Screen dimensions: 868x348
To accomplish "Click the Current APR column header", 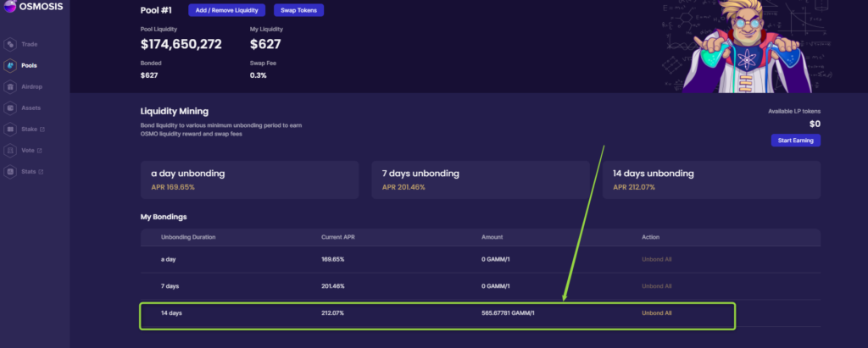I will (337, 237).
